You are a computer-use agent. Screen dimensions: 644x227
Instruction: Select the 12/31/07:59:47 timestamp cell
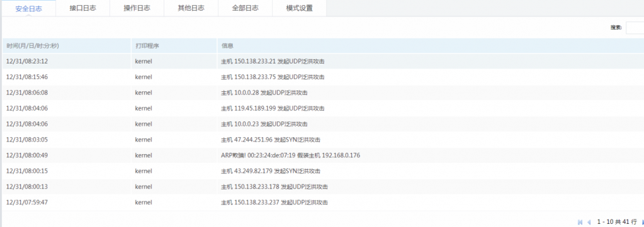coord(27,202)
